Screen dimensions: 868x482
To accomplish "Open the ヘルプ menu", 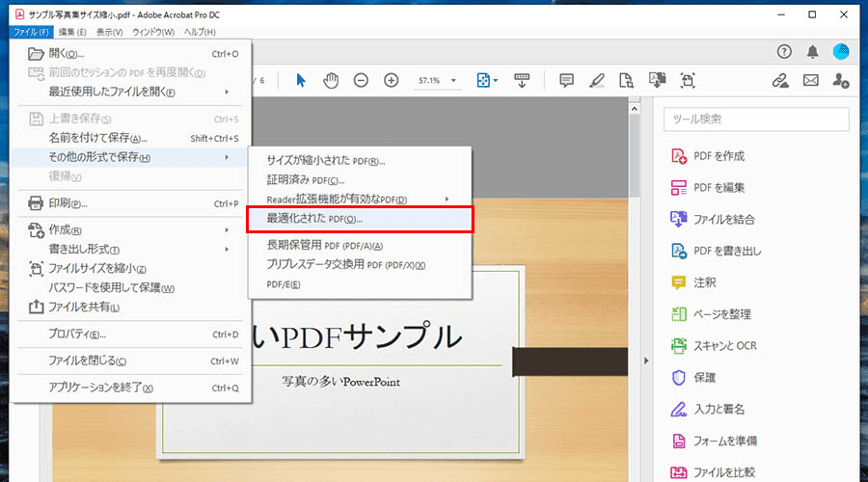I will tap(200, 32).
